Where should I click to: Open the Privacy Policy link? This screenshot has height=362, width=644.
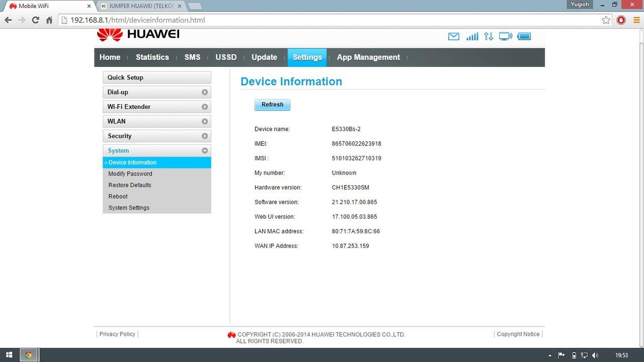pyautogui.click(x=117, y=334)
